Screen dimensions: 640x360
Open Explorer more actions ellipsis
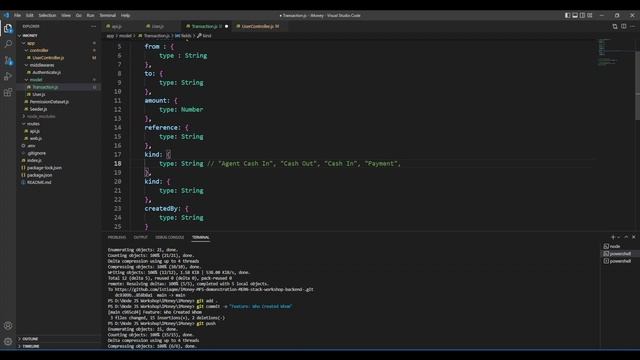pyautogui.click(x=93, y=26)
